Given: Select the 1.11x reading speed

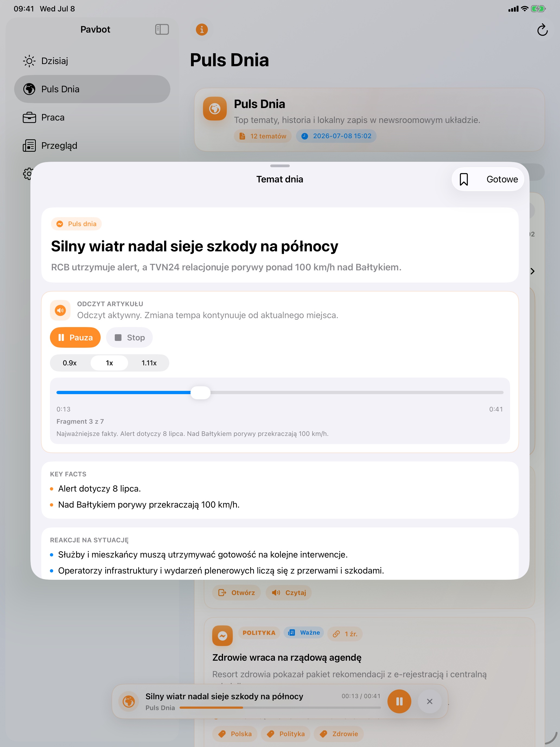Looking at the screenshot, I should point(149,363).
